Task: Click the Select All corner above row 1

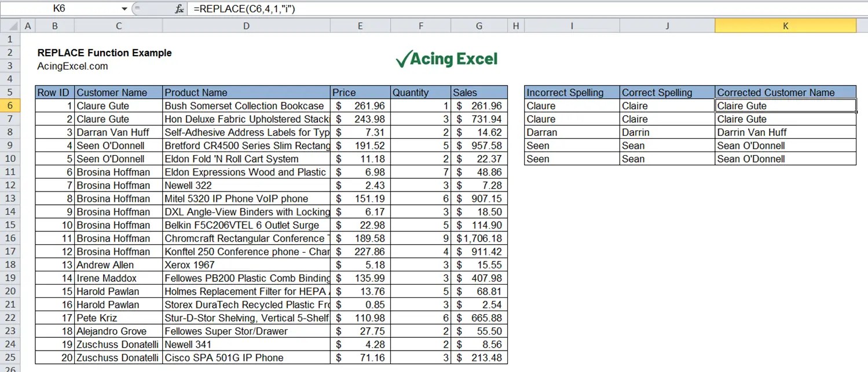Action: click(9, 25)
